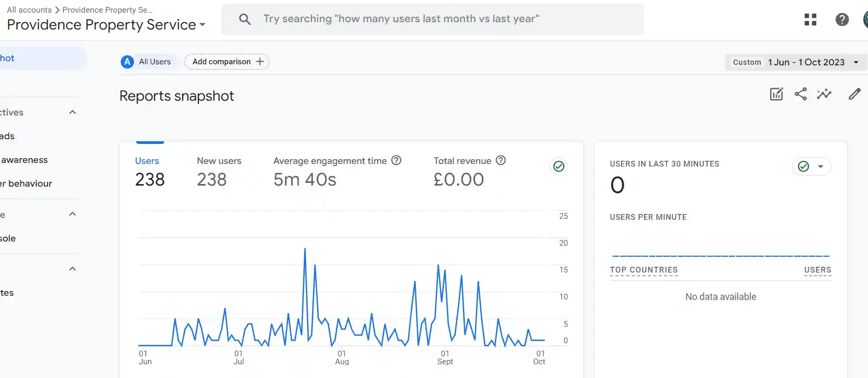The height and width of the screenshot is (378, 868).
Task: Open the Providence Property Service account selector
Action: point(106,25)
